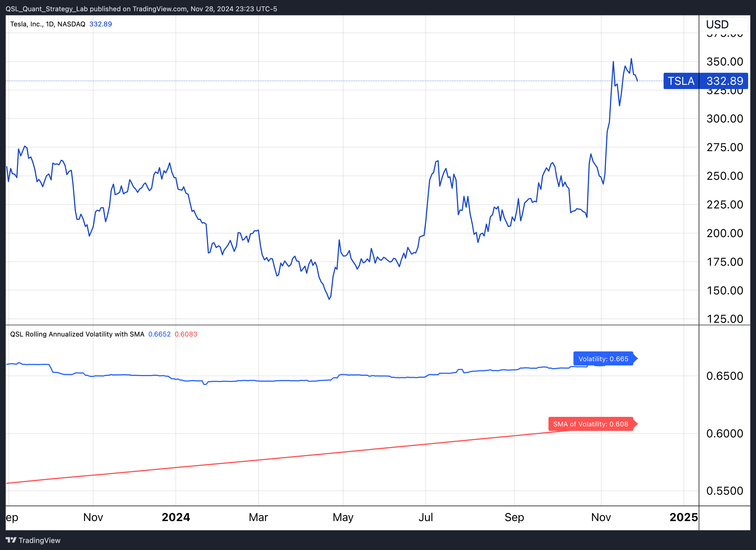The height and width of the screenshot is (550, 756).
Task: Click the 0.6000 volatility scale label
Action: (x=725, y=433)
